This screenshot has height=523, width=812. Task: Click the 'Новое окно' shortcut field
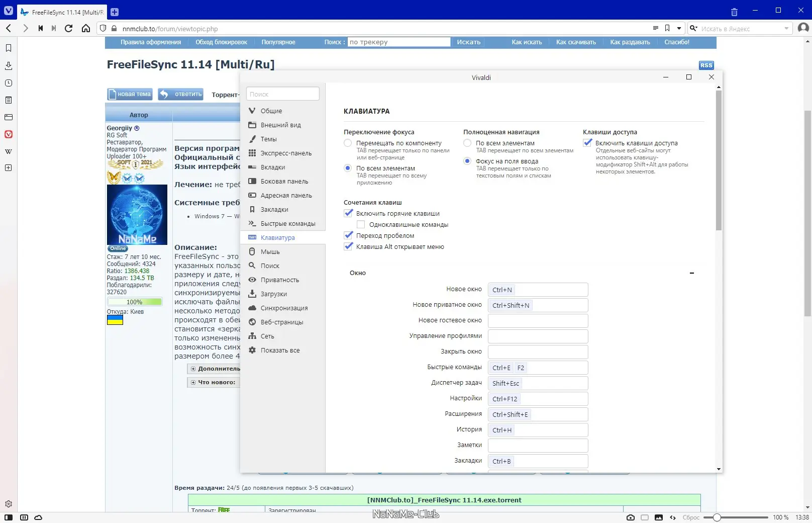[x=538, y=290]
